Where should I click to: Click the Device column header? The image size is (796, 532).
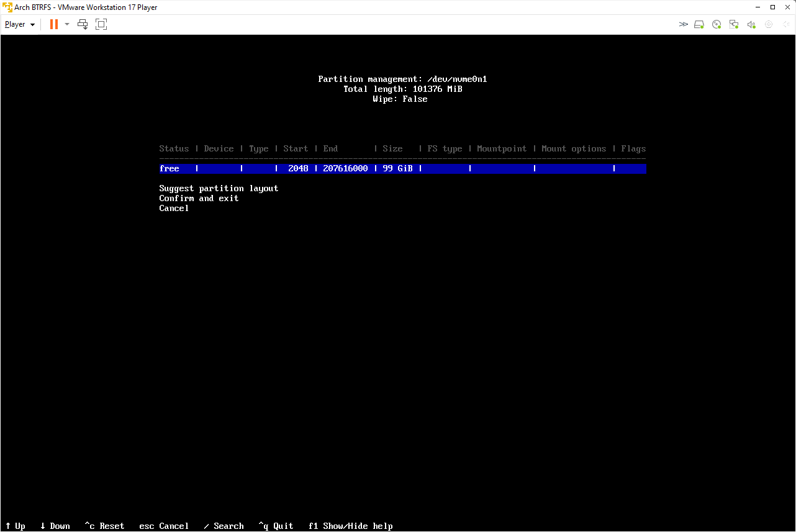(219, 148)
